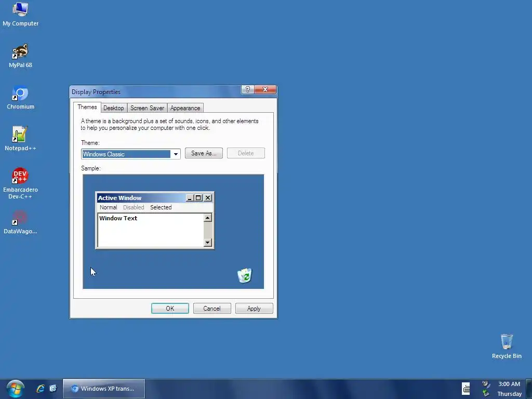Switch to the Desktop tab

coord(114,108)
